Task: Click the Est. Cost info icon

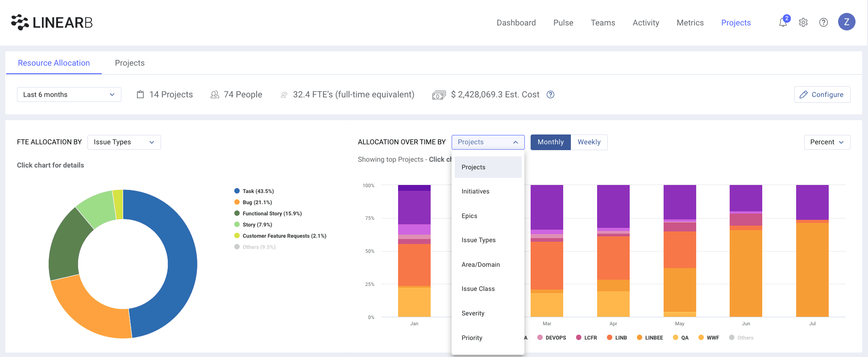Action: click(551, 94)
